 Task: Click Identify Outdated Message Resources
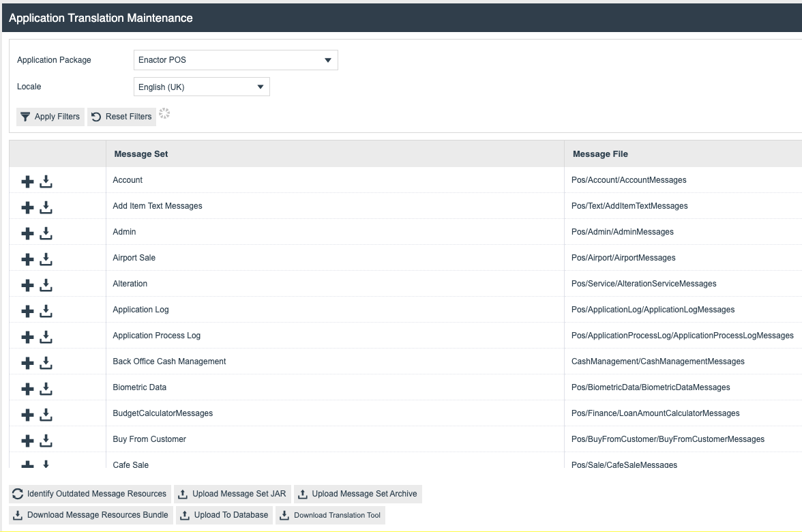90,494
